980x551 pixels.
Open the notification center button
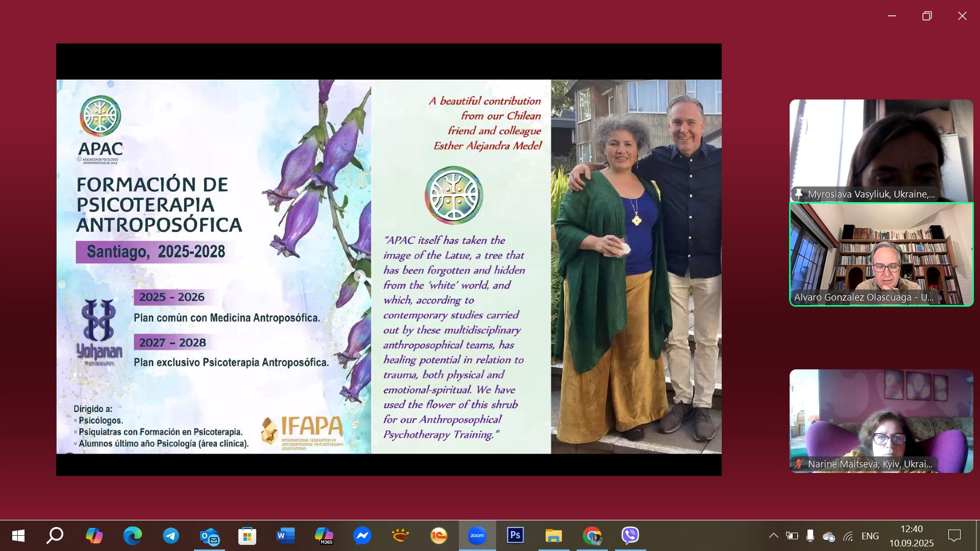click(x=954, y=536)
